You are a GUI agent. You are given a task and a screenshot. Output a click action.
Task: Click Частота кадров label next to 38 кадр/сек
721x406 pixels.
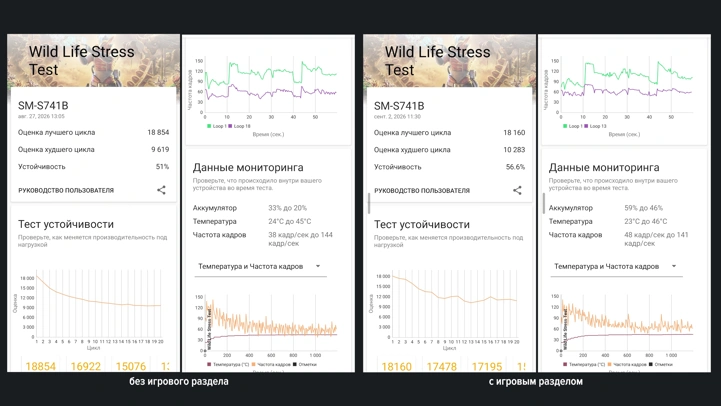[219, 235]
